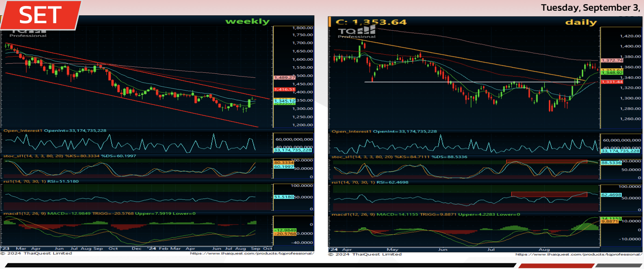
Task: Click red highlighted zone on daily stochastic panel
Action: pos(547,161)
